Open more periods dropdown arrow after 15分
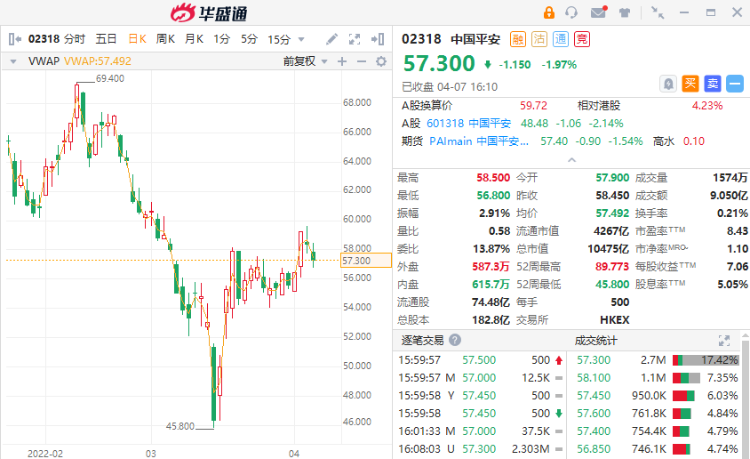Viewport: 750px width, 459px height. 301,40
